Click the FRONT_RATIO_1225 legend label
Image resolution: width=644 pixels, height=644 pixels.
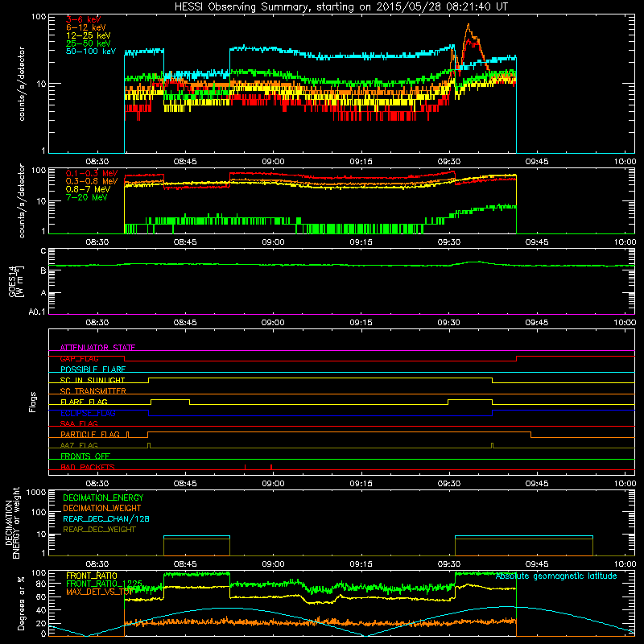[x=104, y=584]
